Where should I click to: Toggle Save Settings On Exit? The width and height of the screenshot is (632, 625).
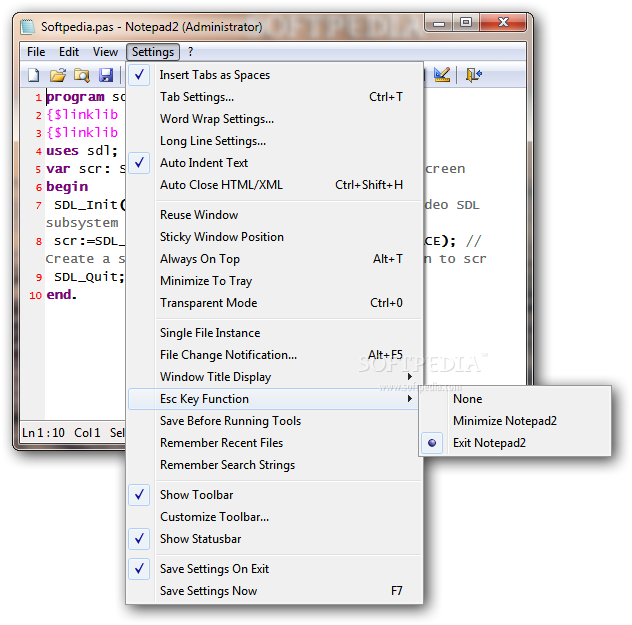point(275,569)
